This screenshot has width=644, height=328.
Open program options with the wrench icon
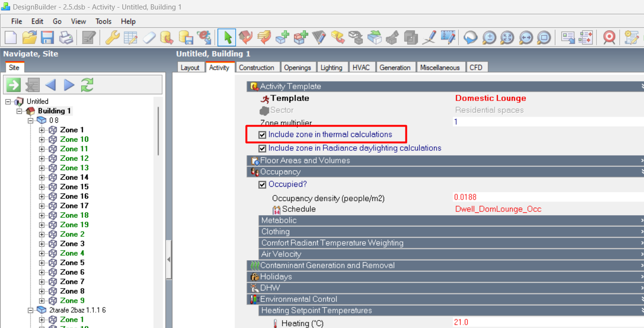pyautogui.click(x=112, y=37)
